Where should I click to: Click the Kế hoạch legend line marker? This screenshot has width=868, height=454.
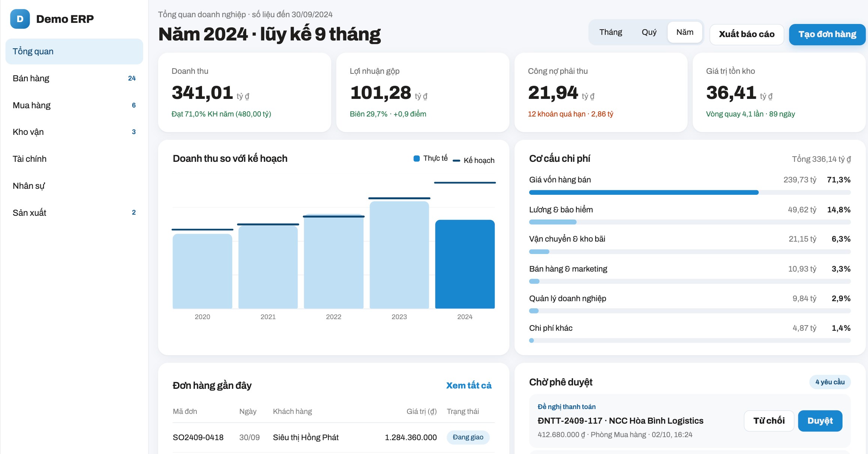pyautogui.click(x=456, y=161)
